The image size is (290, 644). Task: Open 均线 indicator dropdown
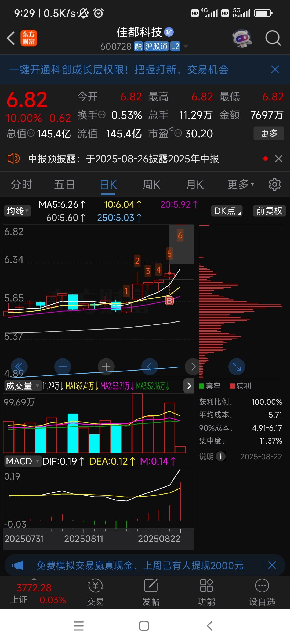point(17,211)
